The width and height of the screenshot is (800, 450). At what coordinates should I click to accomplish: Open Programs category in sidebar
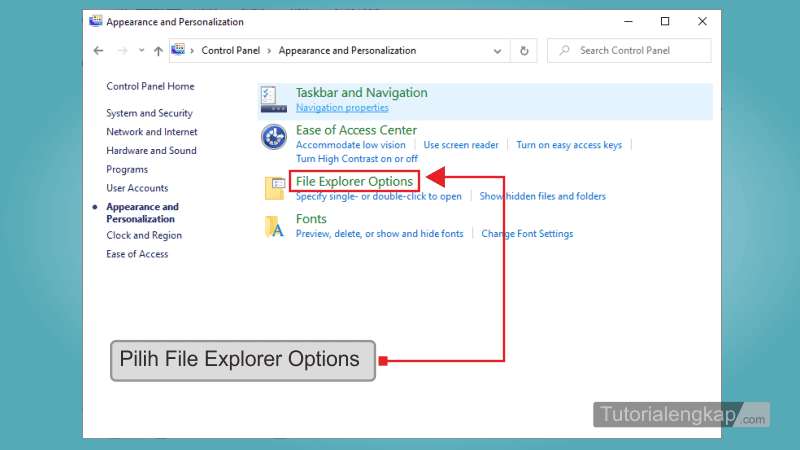(127, 169)
